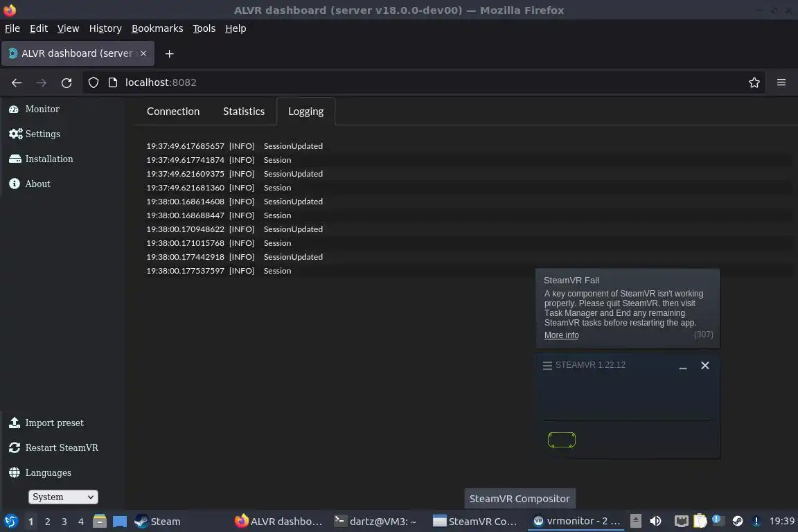Bookmark this page with the star icon
Screen dimensions: 798x532
point(754,82)
